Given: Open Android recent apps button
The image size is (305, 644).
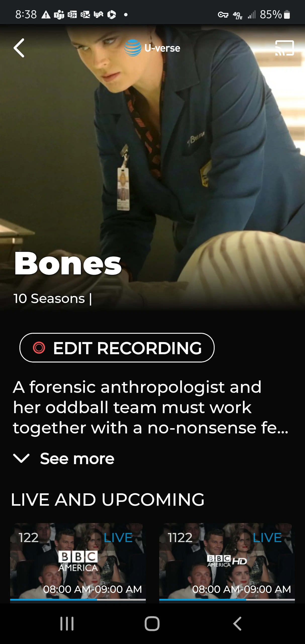Looking at the screenshot, I should pyautogui.click(x=67, y=624).
